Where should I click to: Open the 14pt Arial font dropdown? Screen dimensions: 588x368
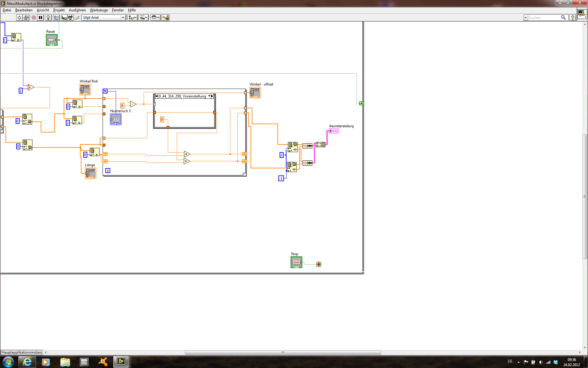pos(104,18)
